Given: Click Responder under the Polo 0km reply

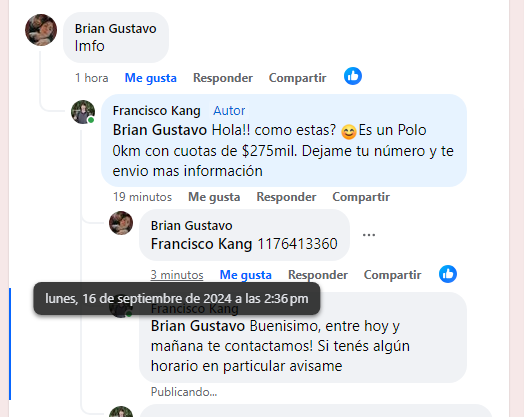Looking at the screenshot, I should pos(286,197).
